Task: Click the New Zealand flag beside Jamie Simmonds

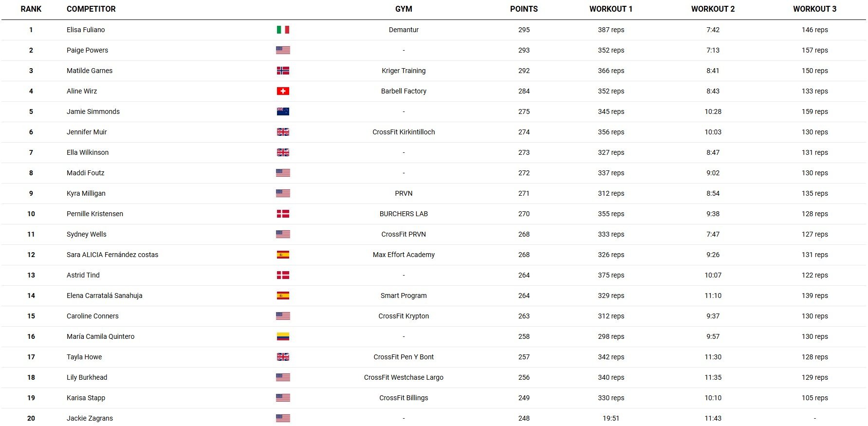Action: [283, 111]
